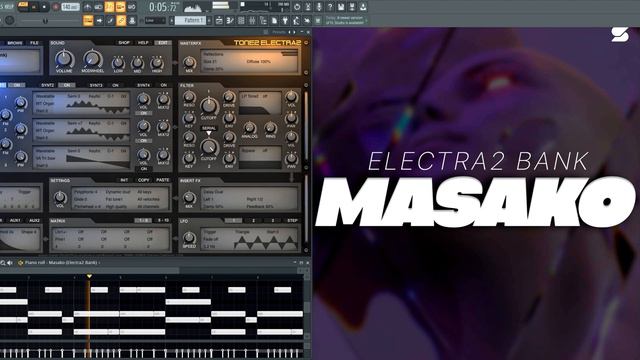Open the browser panel from the FL toolbar
The height and width of the screenshot is (360, 640).
(x=263, y=20)
